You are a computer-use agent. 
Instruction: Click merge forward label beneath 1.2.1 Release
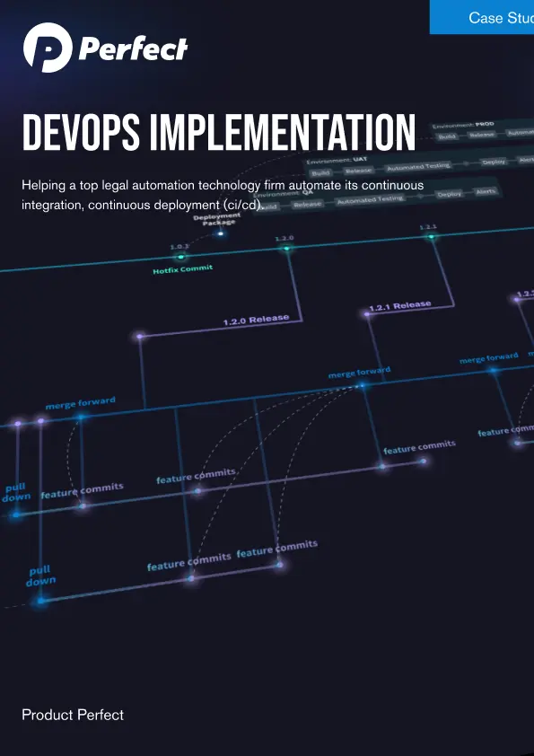(x=360, y=373)
